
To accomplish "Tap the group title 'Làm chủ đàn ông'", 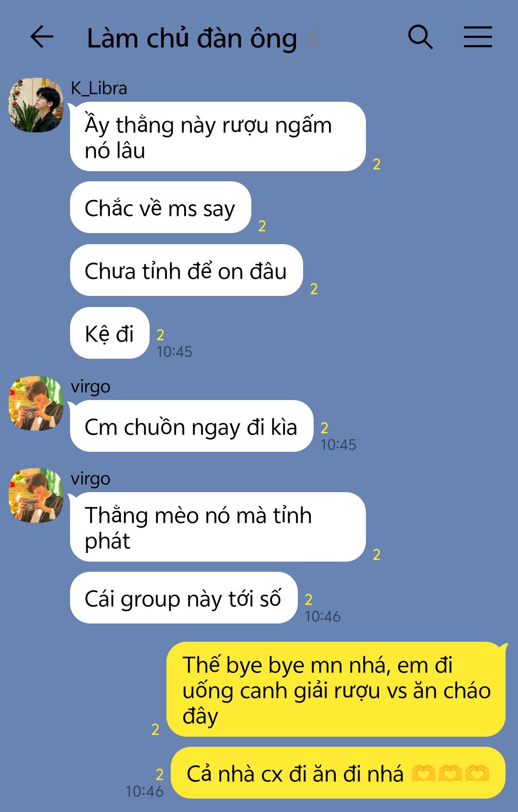I will tap(192, 38).
